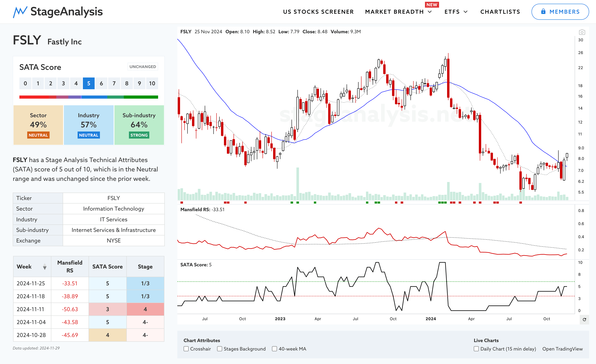Screen dimensions: 596x364
Task: Click the Fastly Inc company name
Action: [64, 42]
